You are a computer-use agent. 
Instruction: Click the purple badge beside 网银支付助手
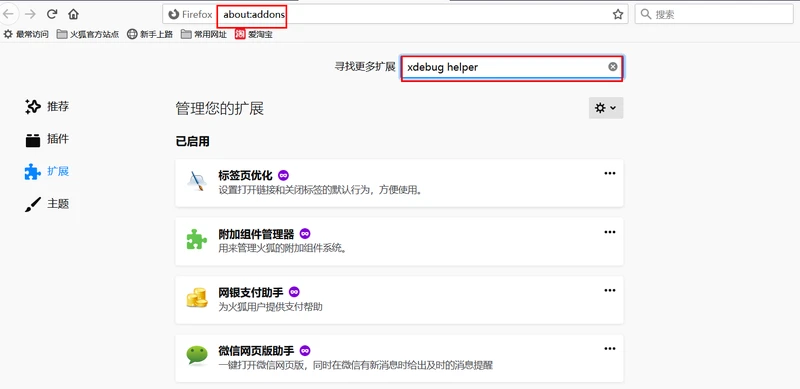click(294, 292)
